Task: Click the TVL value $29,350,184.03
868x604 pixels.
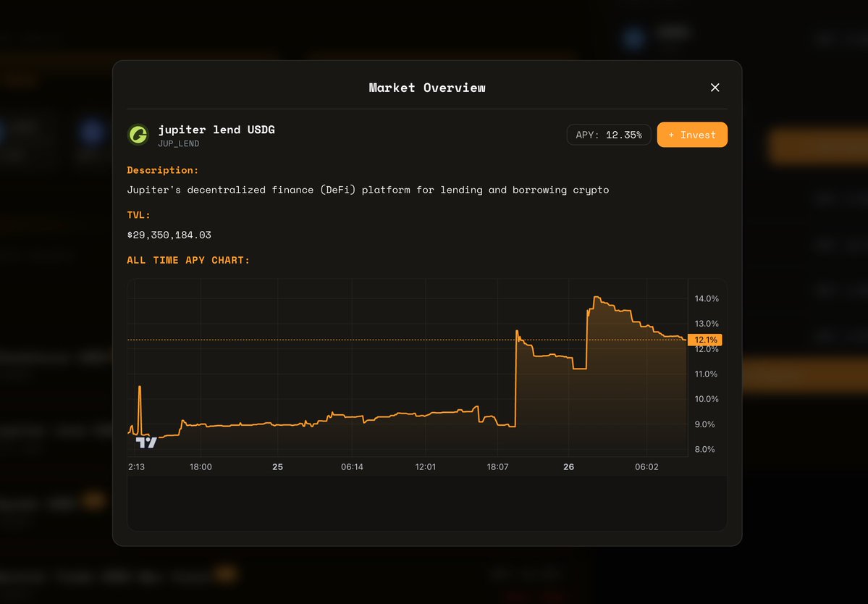Action: (169, 235)
